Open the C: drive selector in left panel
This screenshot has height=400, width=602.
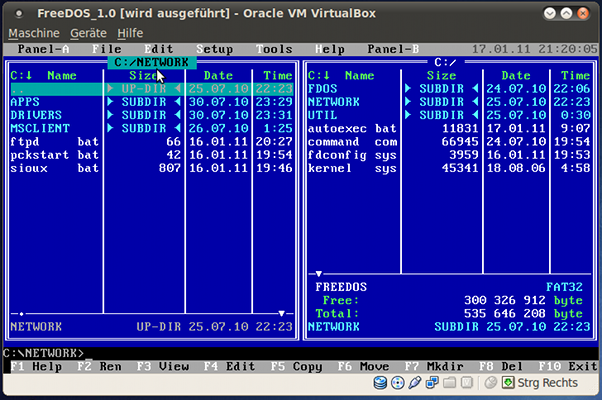[21, 75]
